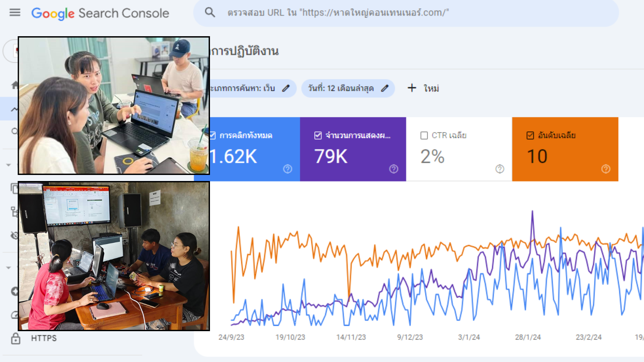Open help for average position card

coord(606,169)
